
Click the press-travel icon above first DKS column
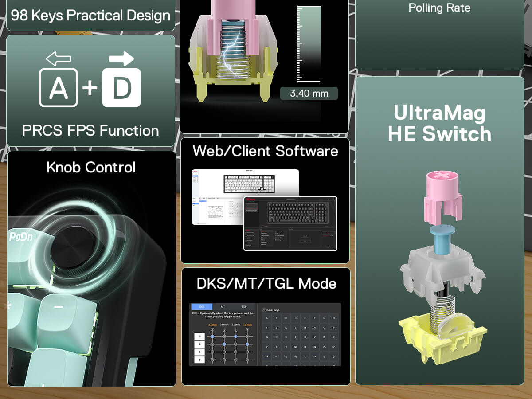[x=212, y=329]
